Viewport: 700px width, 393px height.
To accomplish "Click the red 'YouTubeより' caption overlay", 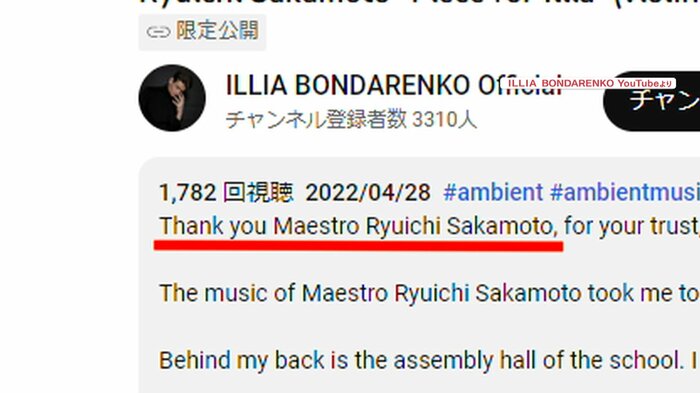I will [x=590, y=84].
